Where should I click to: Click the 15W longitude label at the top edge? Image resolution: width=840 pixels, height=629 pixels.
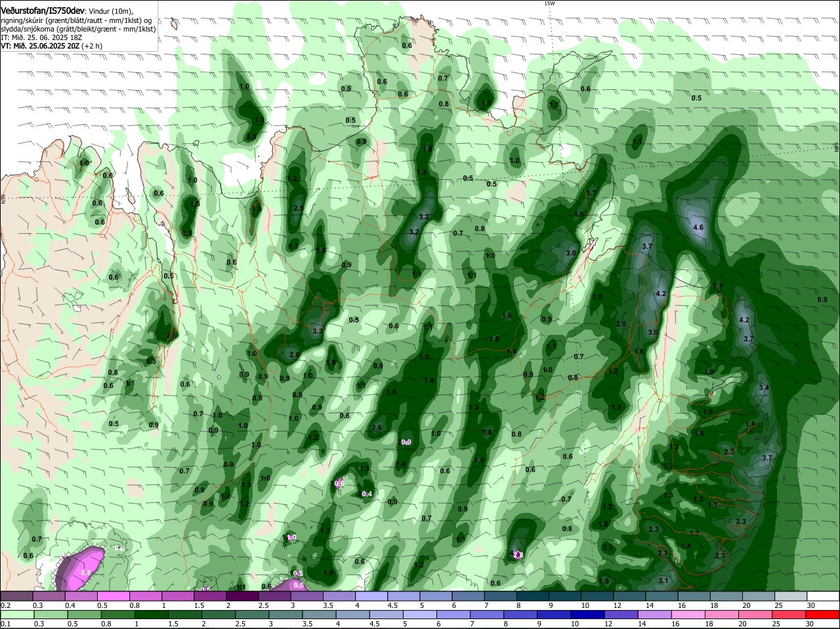tap(549, 3)
